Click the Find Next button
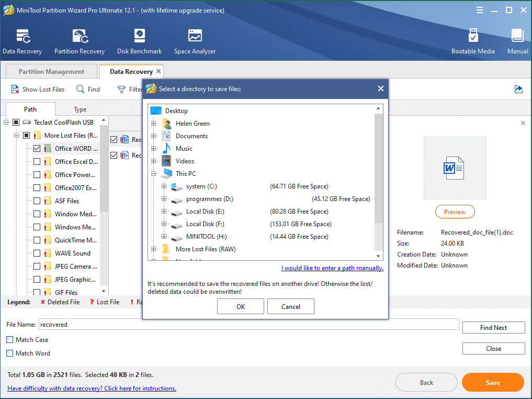This screenshot has width=532, height=399. 493,327
